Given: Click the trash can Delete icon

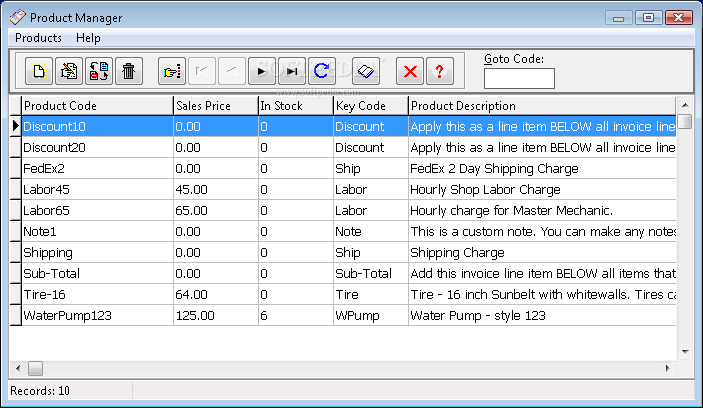Looking at the screenshot, I should 129,71.
